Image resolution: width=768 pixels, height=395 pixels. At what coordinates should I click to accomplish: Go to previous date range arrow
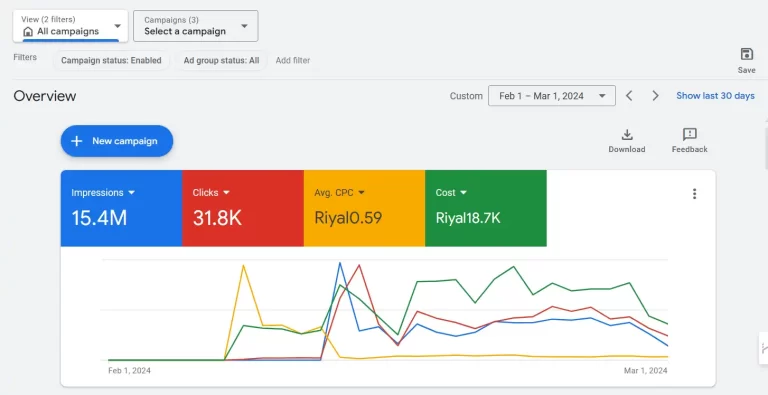pos(629,96)
